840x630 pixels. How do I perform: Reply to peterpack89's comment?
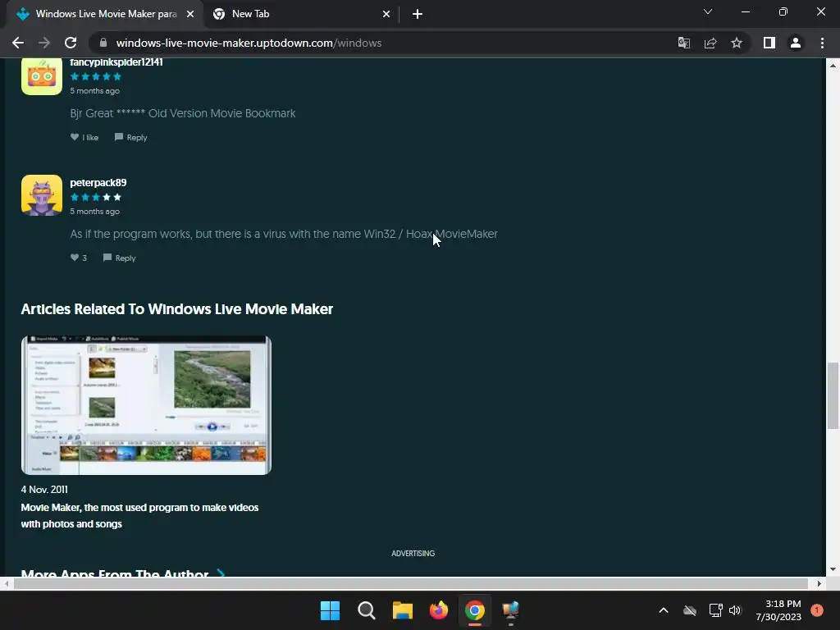(120, 258)
